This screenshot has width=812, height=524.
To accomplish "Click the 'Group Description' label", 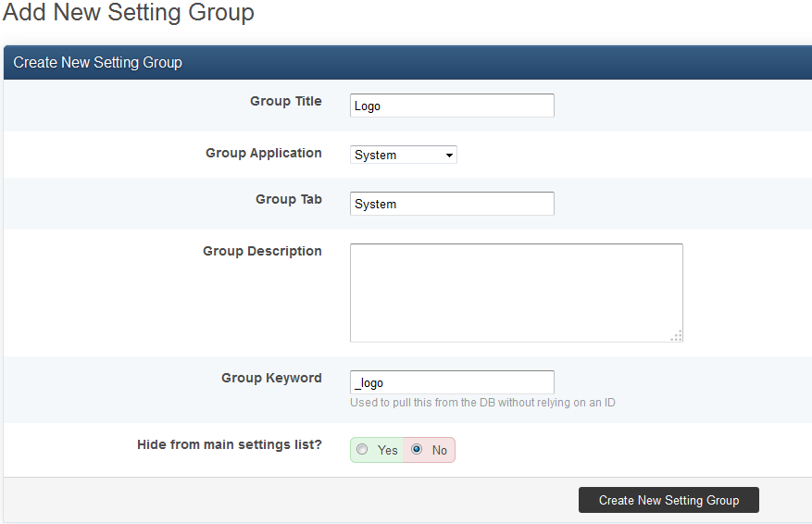I will tap(262, 251).
